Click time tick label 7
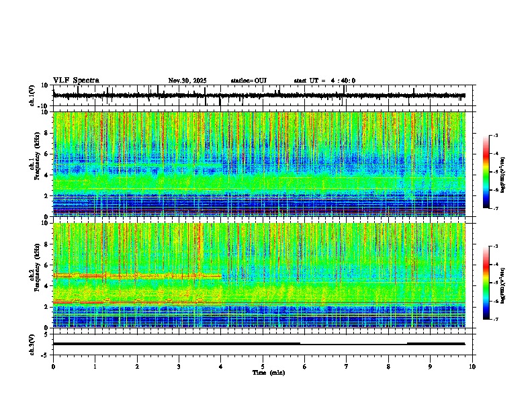 (x=347, y=367)
